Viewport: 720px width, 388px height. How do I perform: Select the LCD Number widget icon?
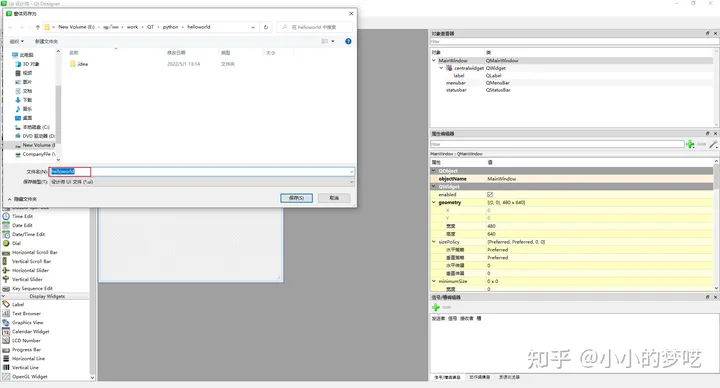[x=6, y=340]
